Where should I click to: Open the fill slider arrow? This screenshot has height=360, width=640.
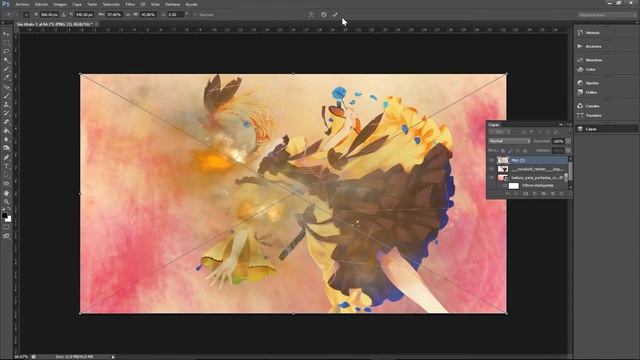(568, 150)
